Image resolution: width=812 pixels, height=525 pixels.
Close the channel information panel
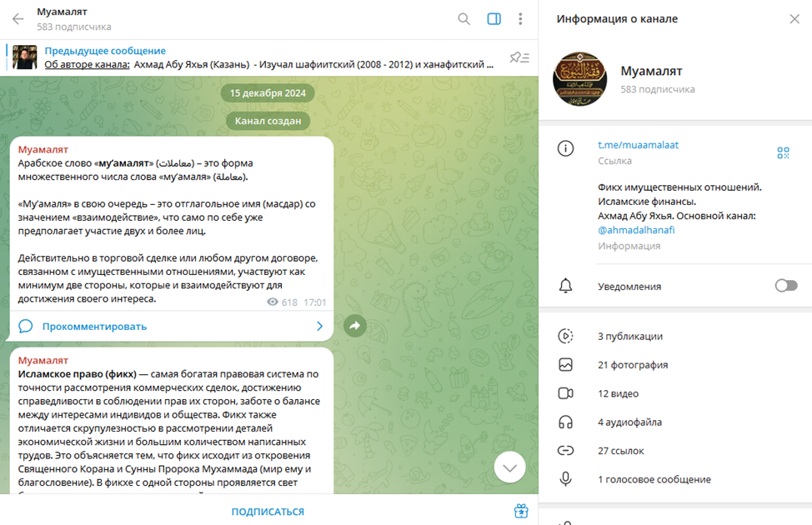794,19
